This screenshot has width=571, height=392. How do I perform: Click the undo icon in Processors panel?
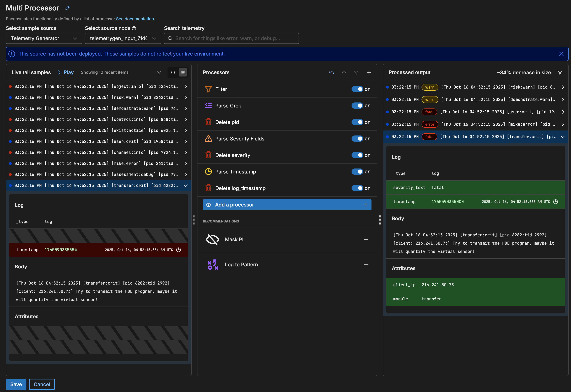(331, 72)
